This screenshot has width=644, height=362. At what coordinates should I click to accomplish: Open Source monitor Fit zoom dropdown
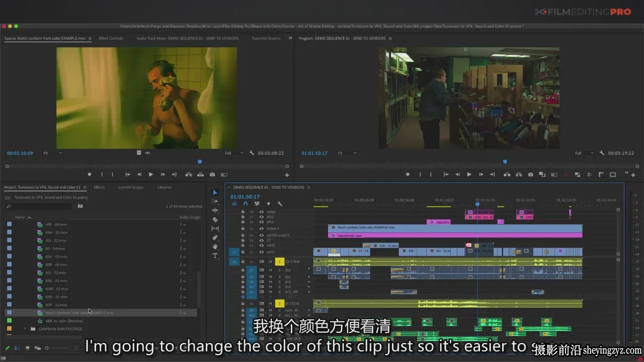click(x=52, y=153)
